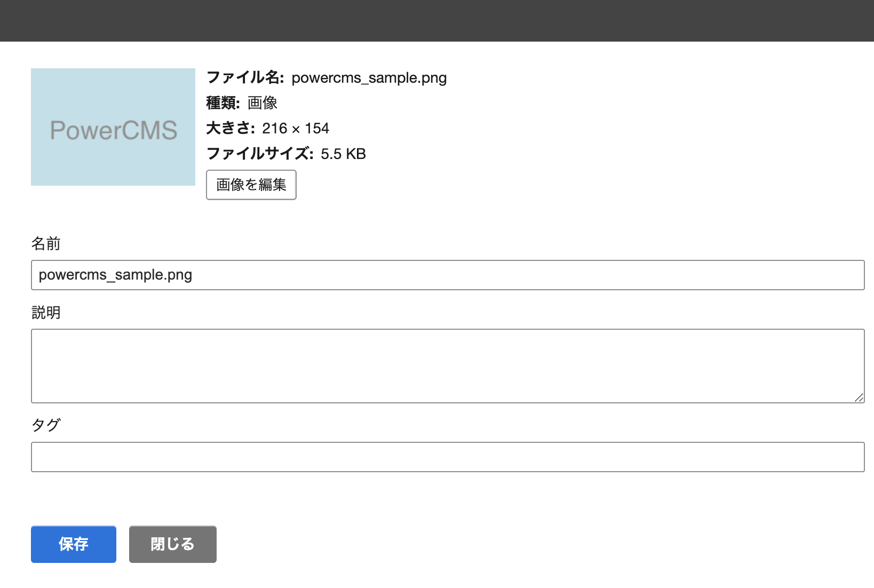The width and height of the screenshot is (874, 588).
Task: Select the filename text powercms_sample.png in name field
Action: point(115,275)
